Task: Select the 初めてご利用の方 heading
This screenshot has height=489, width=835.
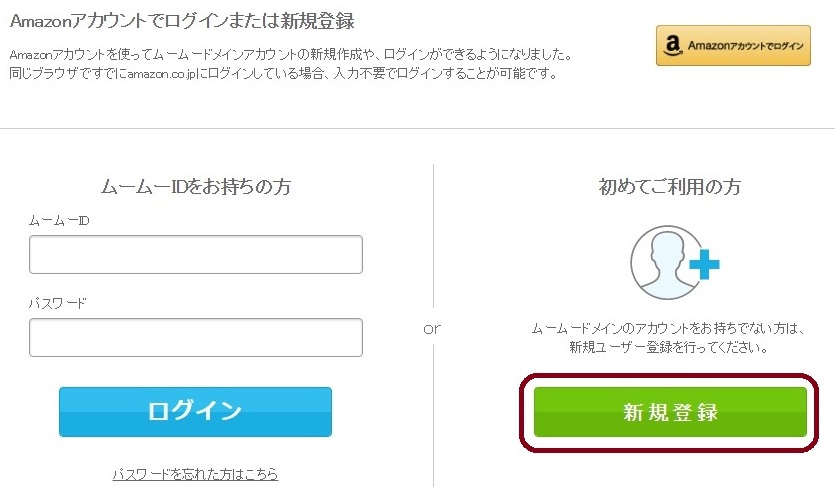Action: (670, 186)
